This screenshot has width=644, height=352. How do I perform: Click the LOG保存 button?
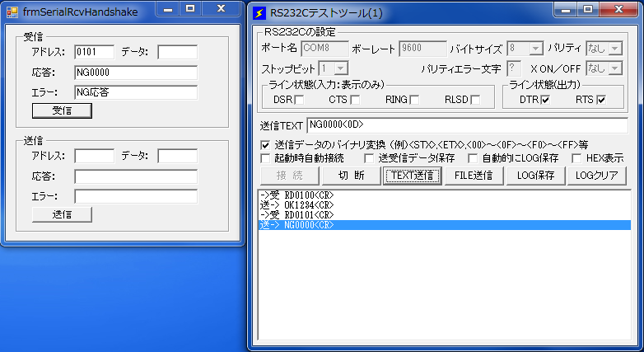click(535, 176)
